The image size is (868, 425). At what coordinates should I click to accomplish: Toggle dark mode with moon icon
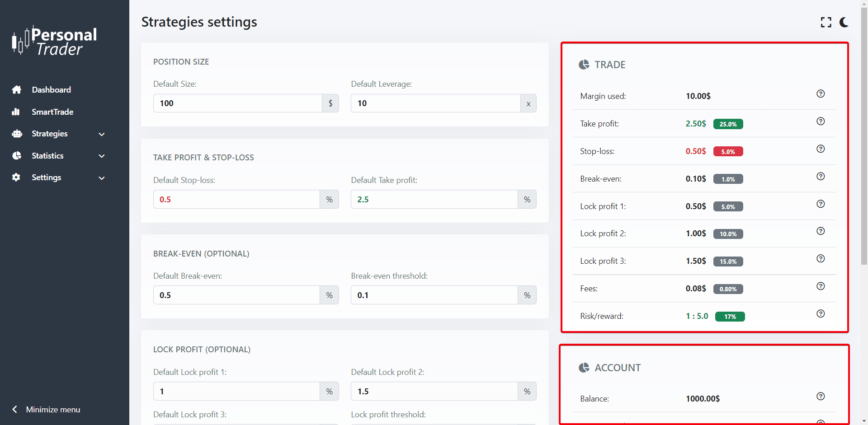tap(844, 23)
